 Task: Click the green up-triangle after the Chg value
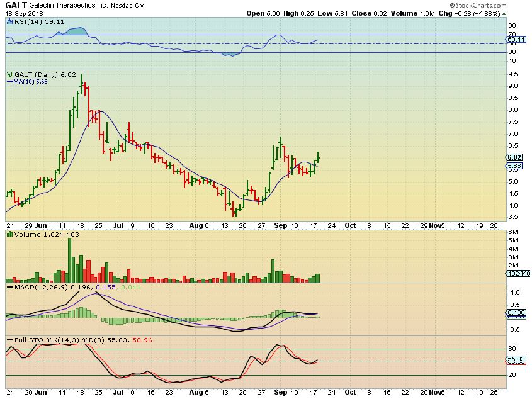(x=504, y=14)
